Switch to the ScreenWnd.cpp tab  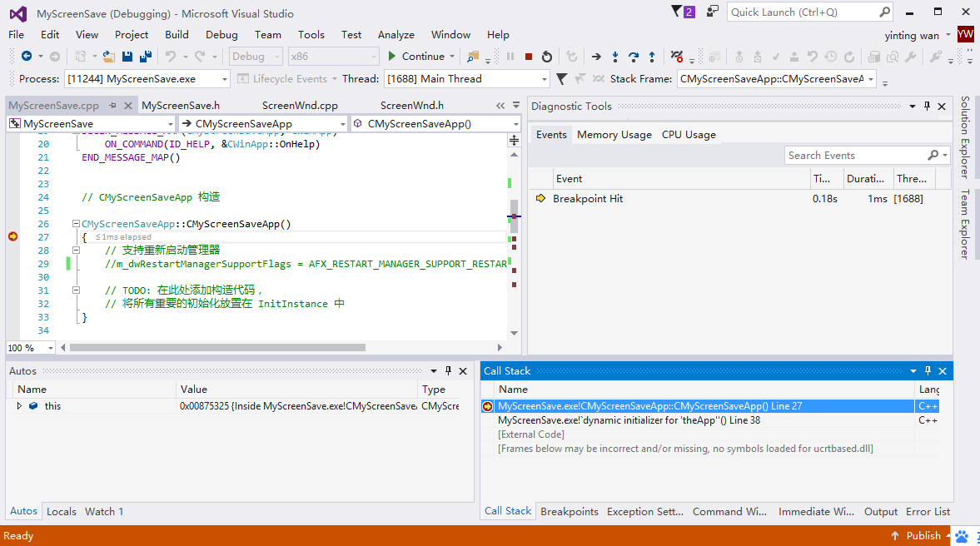click(x=300, y=106)
